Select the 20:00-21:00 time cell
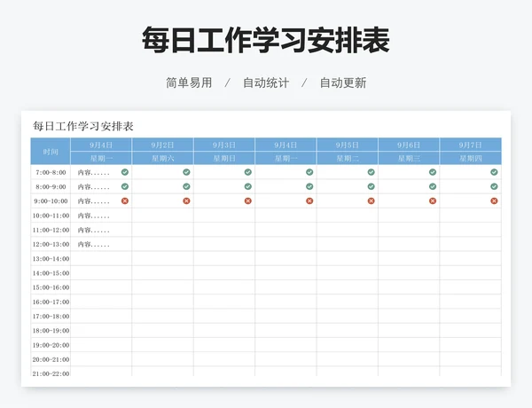This screenshot has width=532, height=408. [51, 359]
